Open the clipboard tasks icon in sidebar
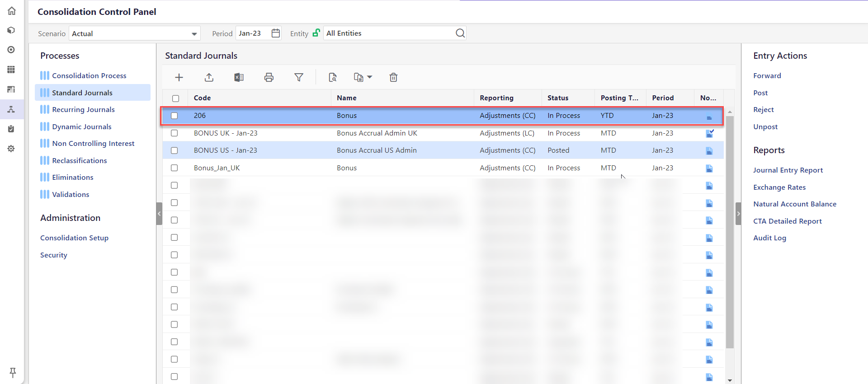 pyautogui.click(x=11, y=129)
